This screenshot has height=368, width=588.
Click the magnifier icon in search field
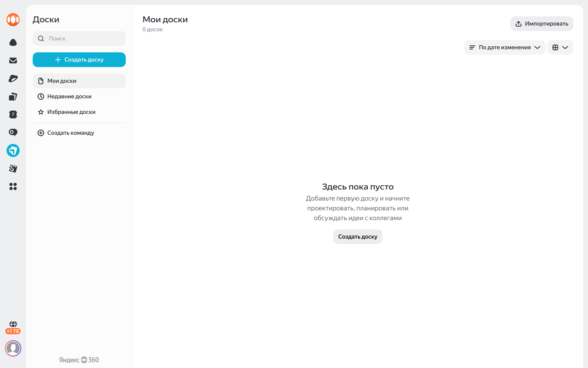pyautogui.click(x=41, y=38)
